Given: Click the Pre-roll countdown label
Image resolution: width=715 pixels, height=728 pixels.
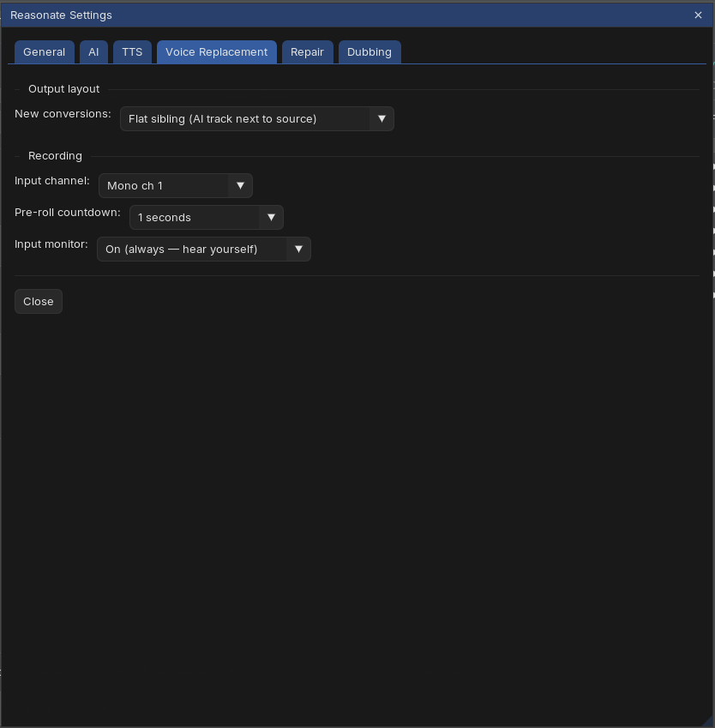Looking at the screenshot, I should click(x=68, y=212).
